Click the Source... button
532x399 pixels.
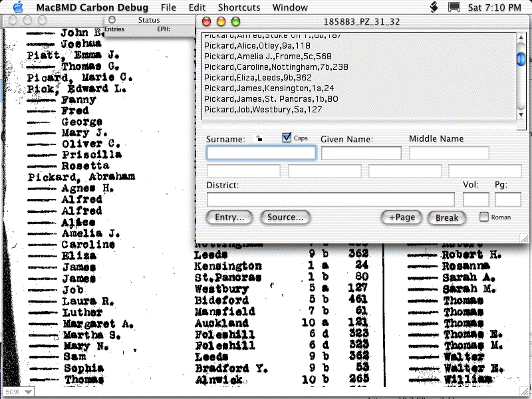(x=285, y=217)
